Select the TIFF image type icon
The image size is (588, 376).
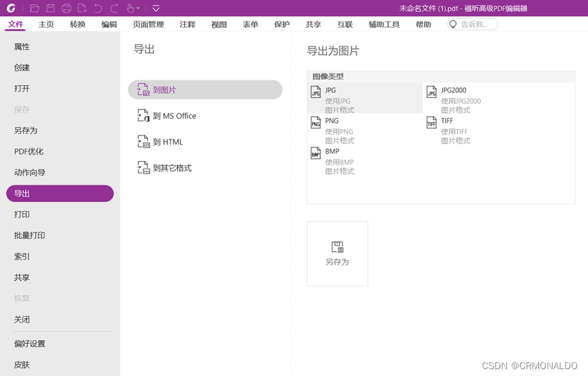pyautogui.click(x=432, y=122)
